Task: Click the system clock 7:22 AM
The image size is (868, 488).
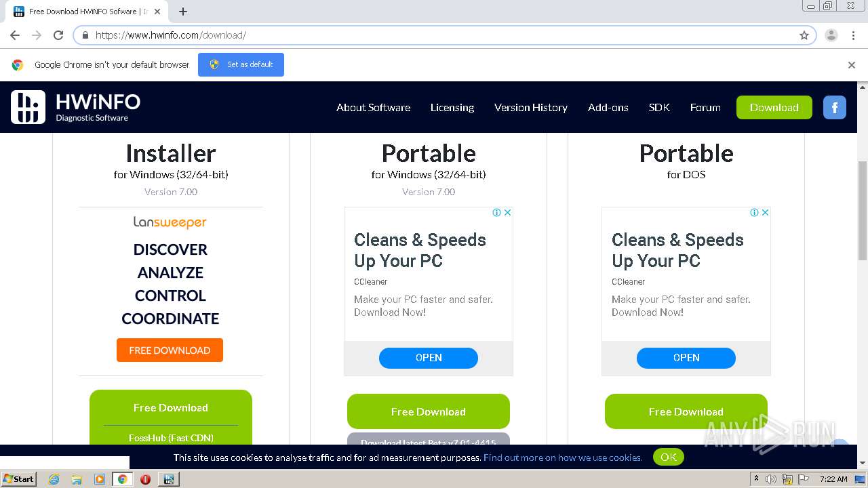Action: [833, 479]
